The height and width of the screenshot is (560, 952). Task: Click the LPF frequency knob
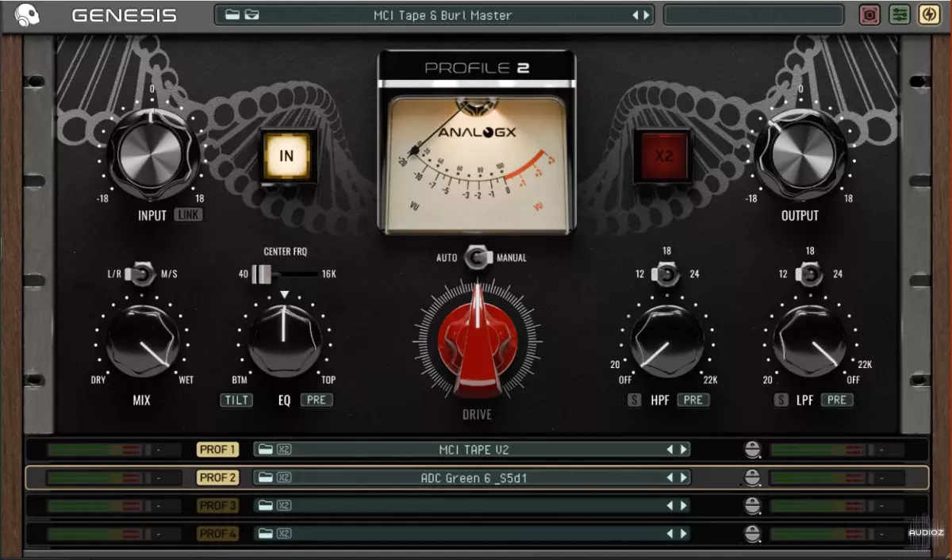tap(809, 341)
